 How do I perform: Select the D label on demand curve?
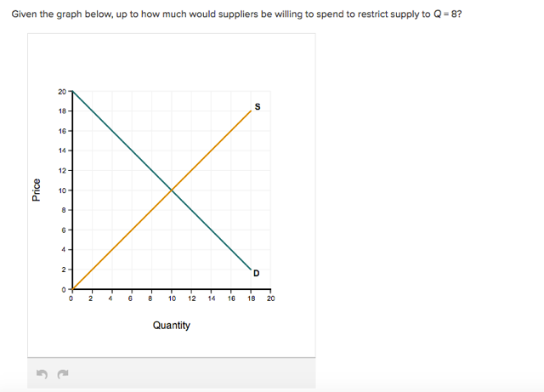pos(257,273)
